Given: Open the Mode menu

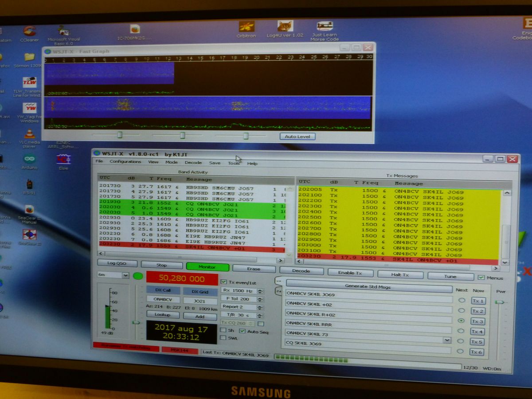Looking at the screenshot, I should click(x=172, y=163).
